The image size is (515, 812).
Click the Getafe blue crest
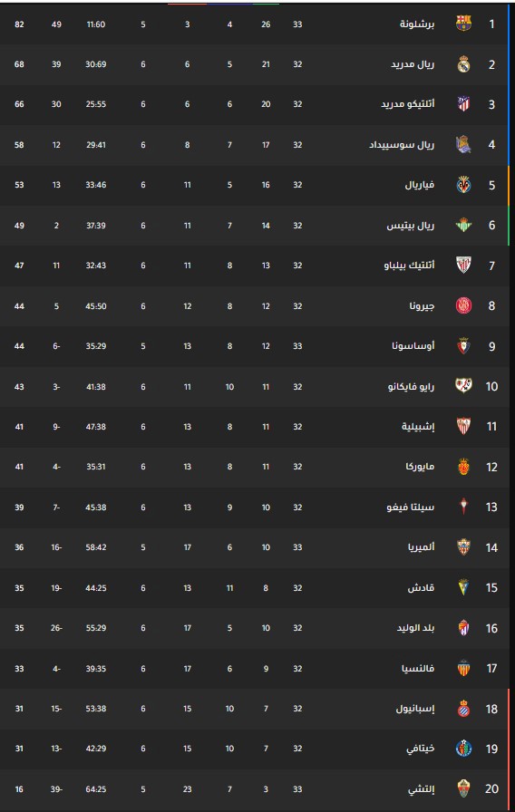click(x=463, y=749)
